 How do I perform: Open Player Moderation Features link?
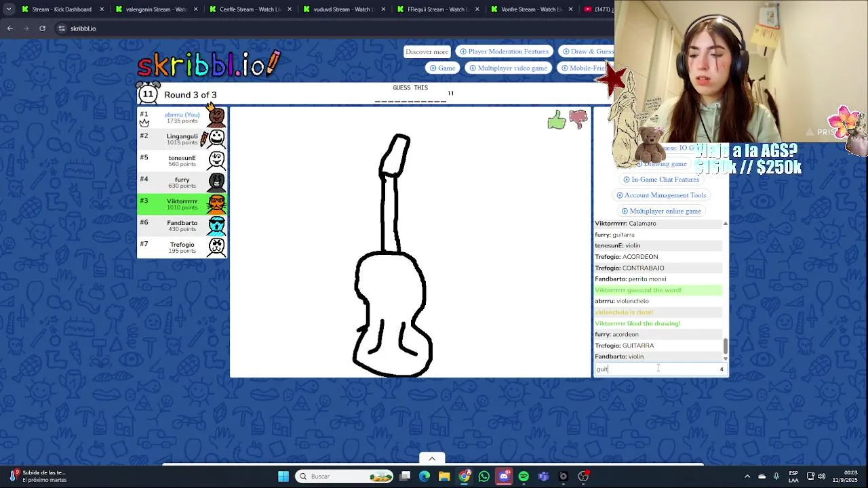504,52
